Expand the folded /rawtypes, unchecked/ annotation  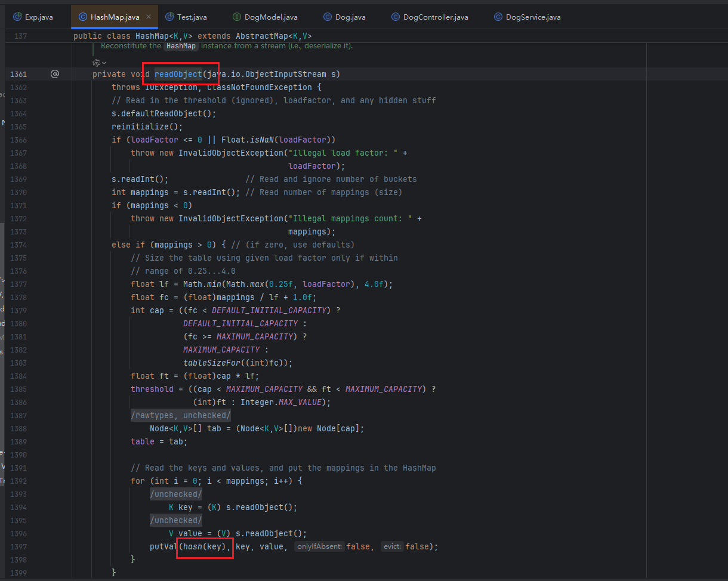(x=180, y=415)
